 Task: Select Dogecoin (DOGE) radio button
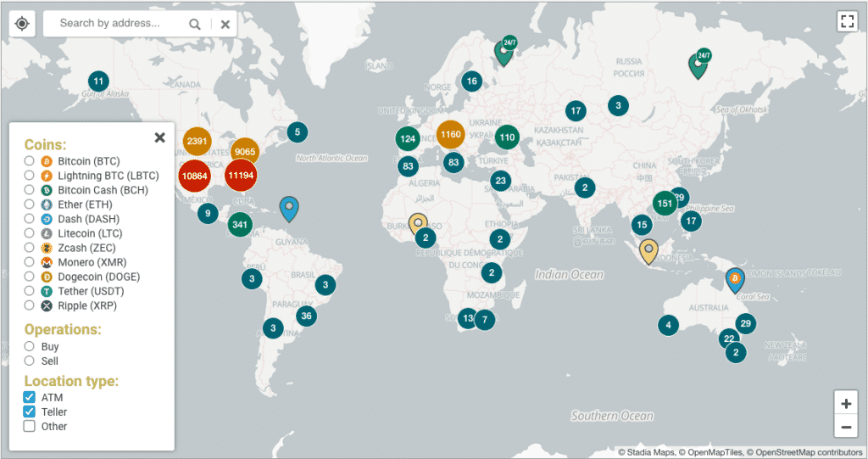(30, 276)
